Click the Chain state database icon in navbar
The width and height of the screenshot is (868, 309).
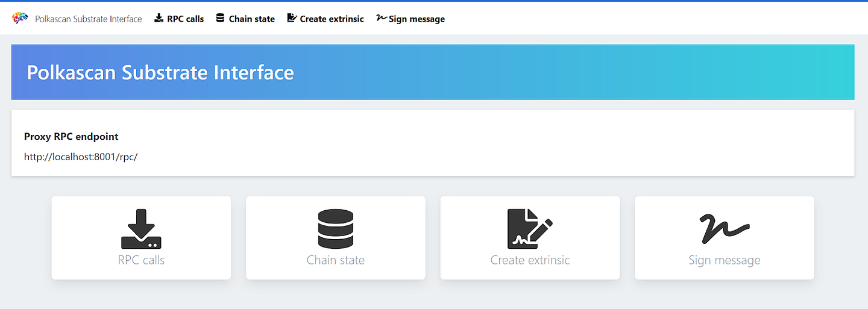tap(220, 18)
